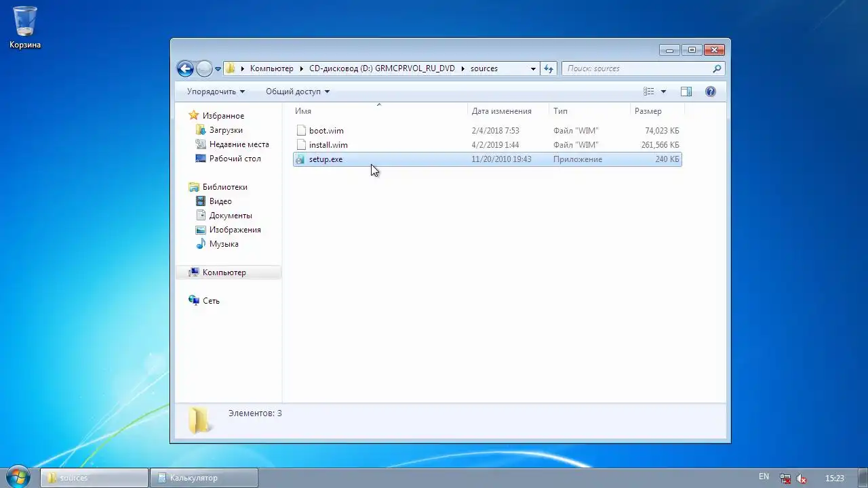Screen dimensions: 868x488
Task: Select Библиотеки in the navigation pane
Action: [x=224, y=187]
